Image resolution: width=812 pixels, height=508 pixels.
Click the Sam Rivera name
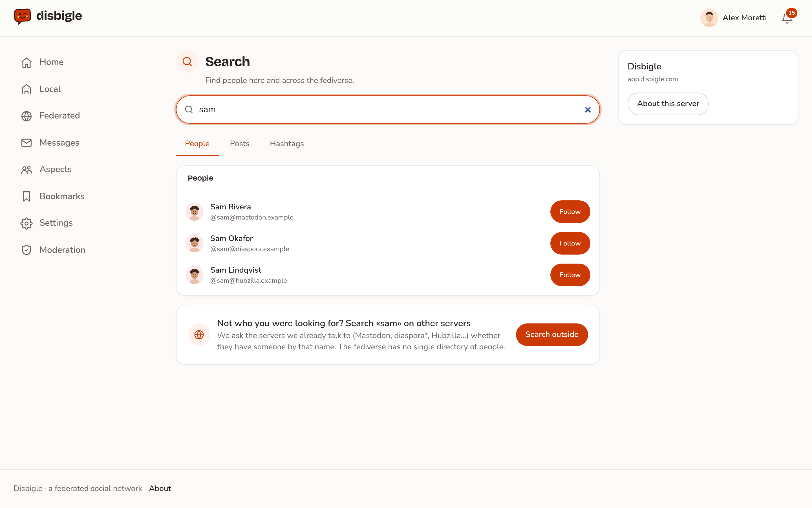(231, 207)
